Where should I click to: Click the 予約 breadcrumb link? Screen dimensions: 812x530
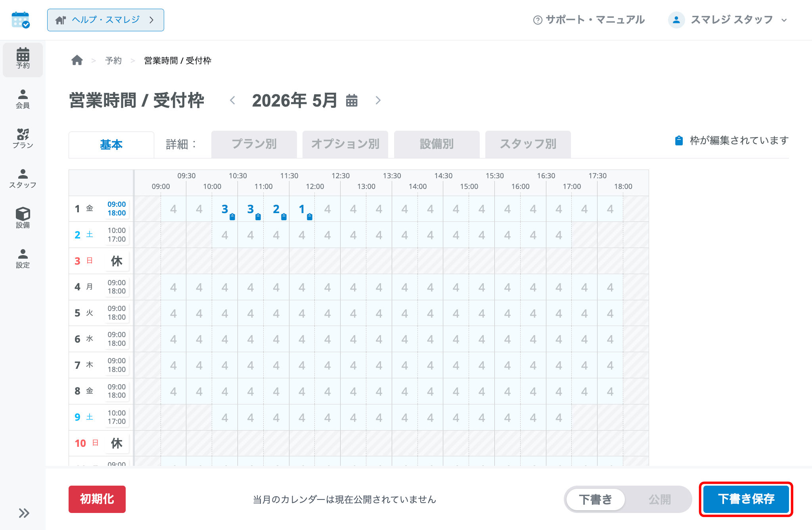[113, 61]
